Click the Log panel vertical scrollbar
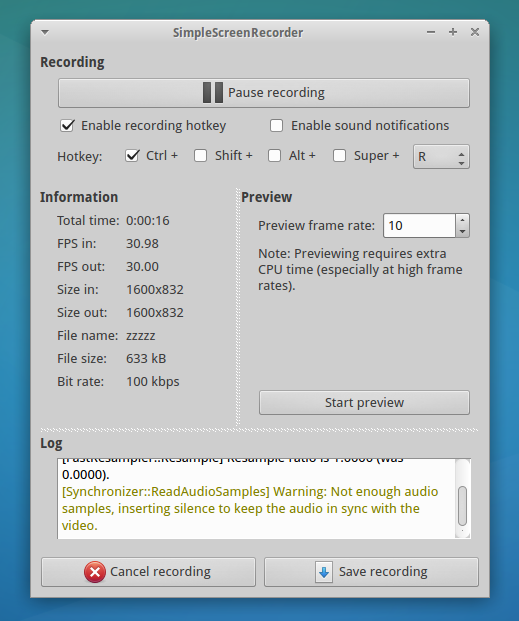Screen dimensions: 519x621 click(462, 506)
